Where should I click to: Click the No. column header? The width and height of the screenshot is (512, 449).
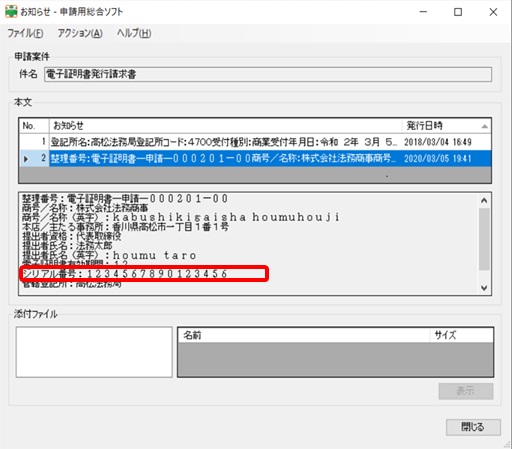[x=34, y=126]
